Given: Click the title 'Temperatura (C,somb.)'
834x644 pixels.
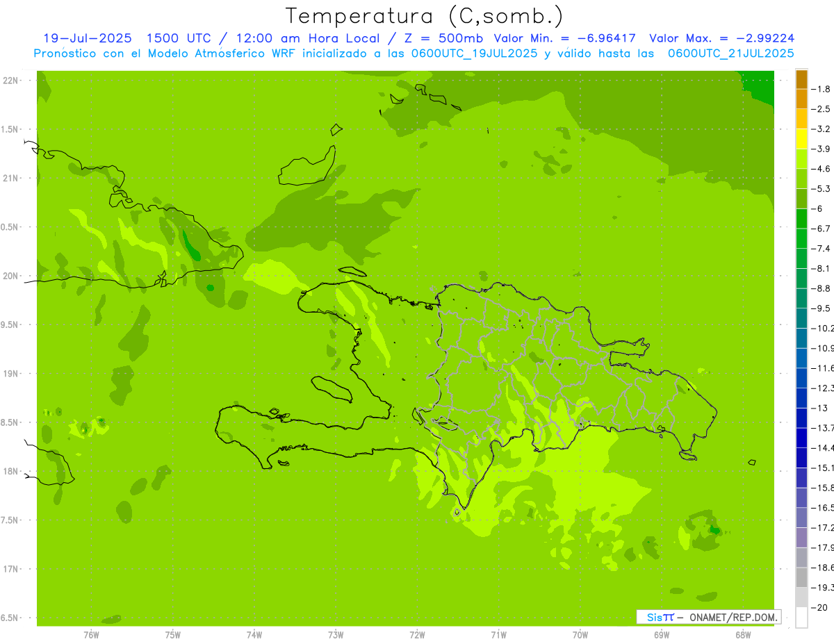Looking at the screenshot, I should [425, 17].
